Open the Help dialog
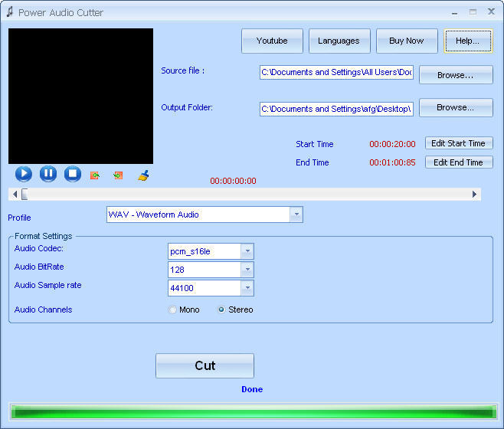 (x=468, y=41)
